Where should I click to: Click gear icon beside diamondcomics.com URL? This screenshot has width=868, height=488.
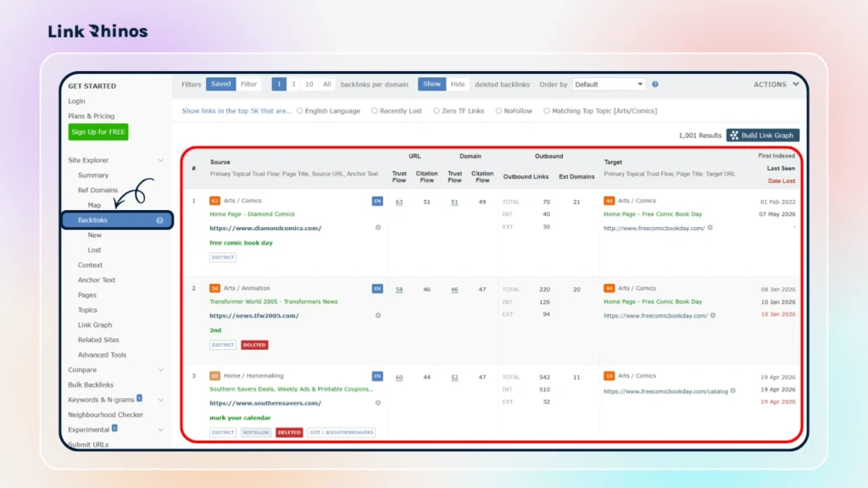pos(378,227)
